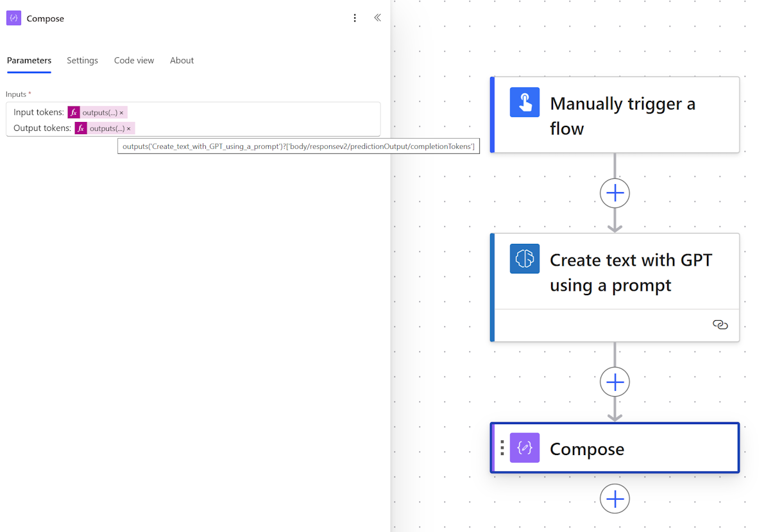The width and height of the screenshot is (766, 532).
Task: Switch to the Settings tab
Action: click(82, 60)
